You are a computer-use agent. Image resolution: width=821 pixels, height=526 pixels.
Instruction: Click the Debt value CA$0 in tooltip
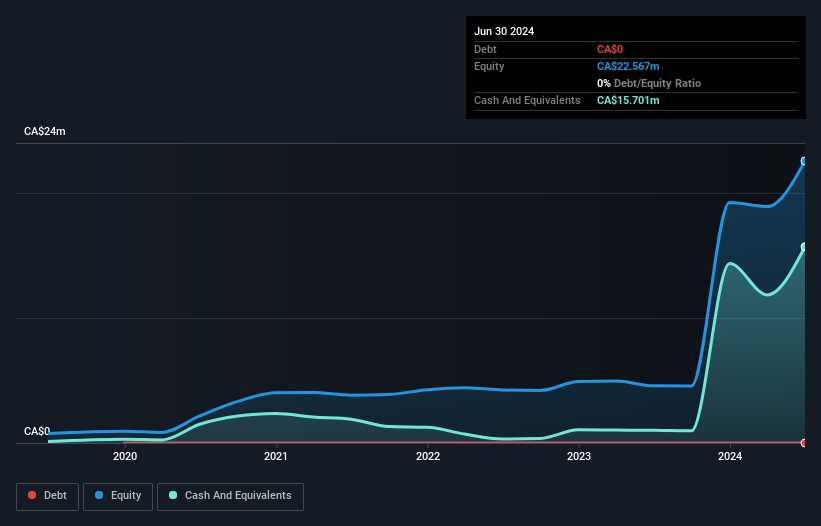(610, 49)
